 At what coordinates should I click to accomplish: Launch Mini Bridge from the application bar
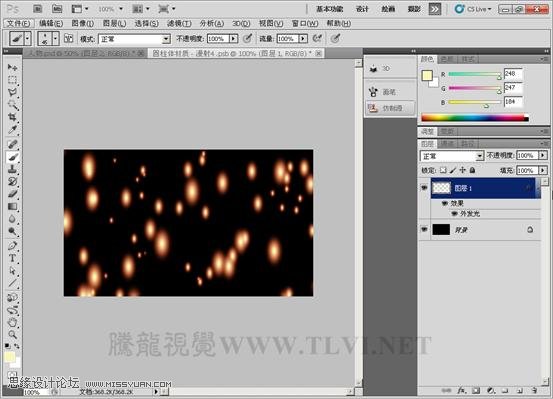(56, 9)
